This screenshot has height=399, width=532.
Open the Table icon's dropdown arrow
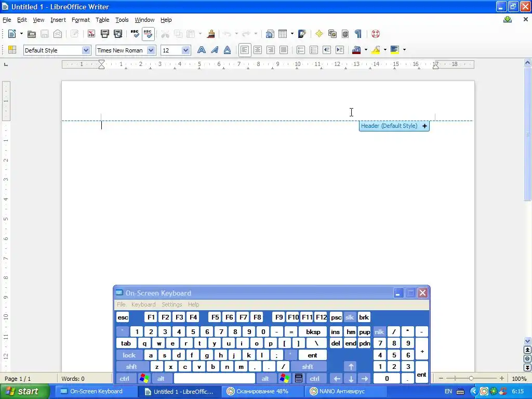(292, 34)
